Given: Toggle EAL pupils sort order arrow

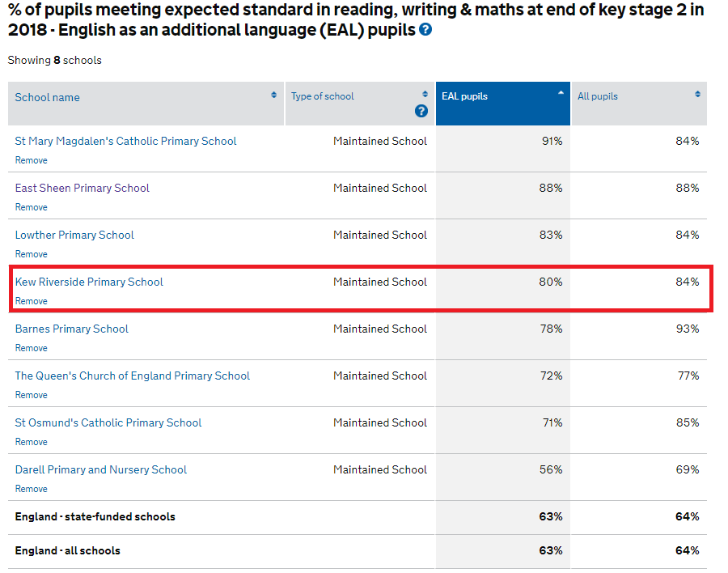Looking at the screenshot, I should click(561, 93).
